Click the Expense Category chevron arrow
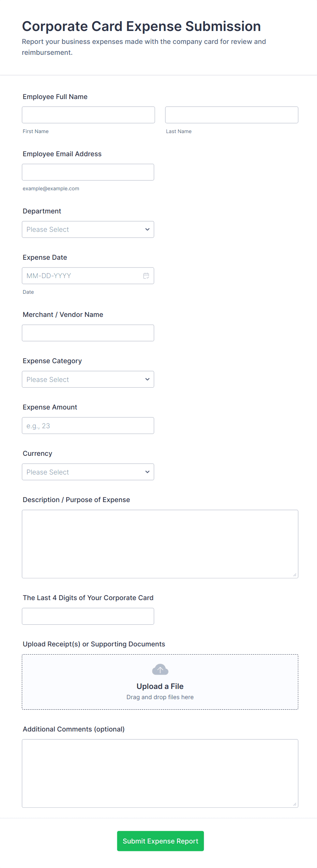Image resolution: width=317 pixels, height=868 pixels. [x=147, y=379]
